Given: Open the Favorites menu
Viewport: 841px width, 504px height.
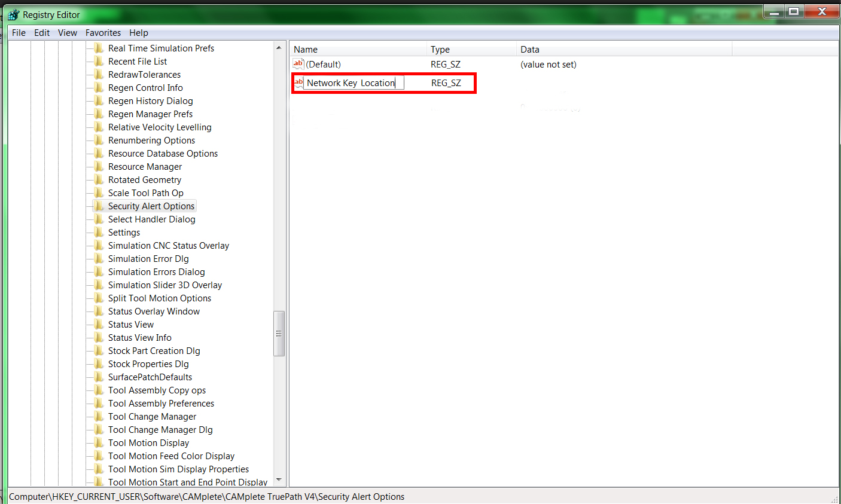Looking at the screenshot, I should pos(103,33).
